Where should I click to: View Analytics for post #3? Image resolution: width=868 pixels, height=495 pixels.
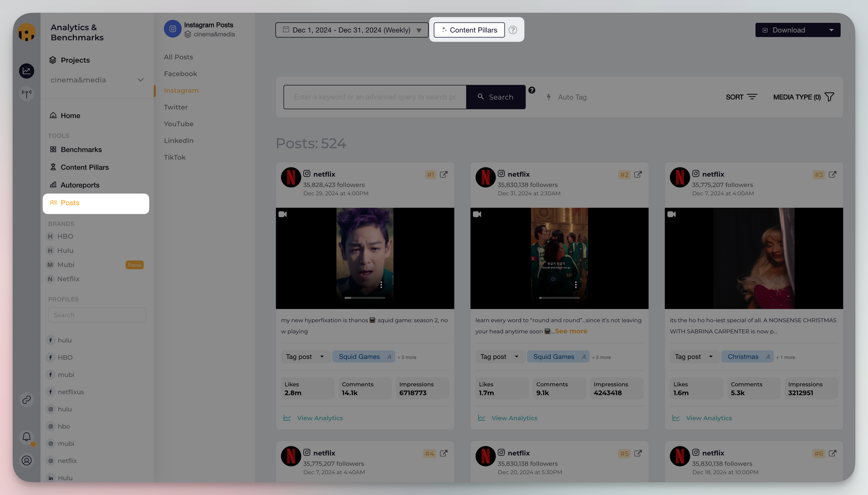point(702,418)
